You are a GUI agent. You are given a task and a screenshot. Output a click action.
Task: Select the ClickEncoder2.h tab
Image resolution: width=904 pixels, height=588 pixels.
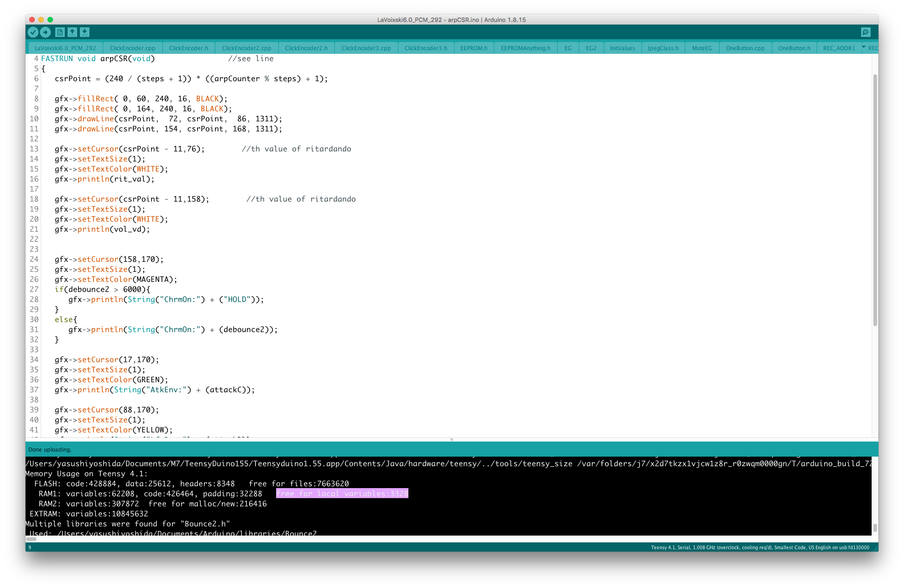click(306, 48)
